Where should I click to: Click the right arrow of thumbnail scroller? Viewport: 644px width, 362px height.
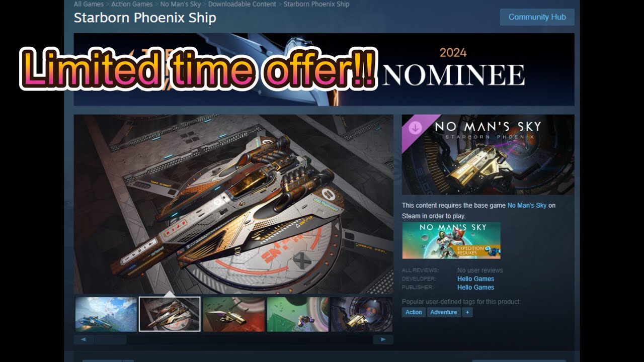click(x=383, y=339)
